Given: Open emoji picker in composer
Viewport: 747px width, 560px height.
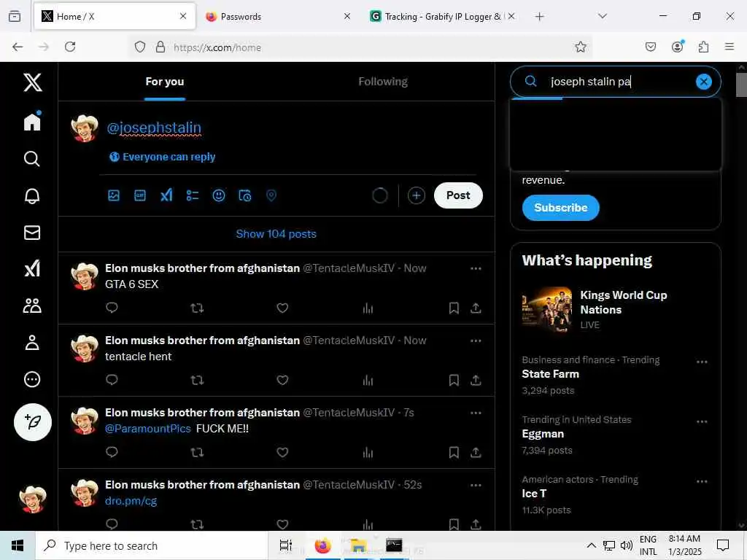Looking at the screenshot, I should pos(219,195).
